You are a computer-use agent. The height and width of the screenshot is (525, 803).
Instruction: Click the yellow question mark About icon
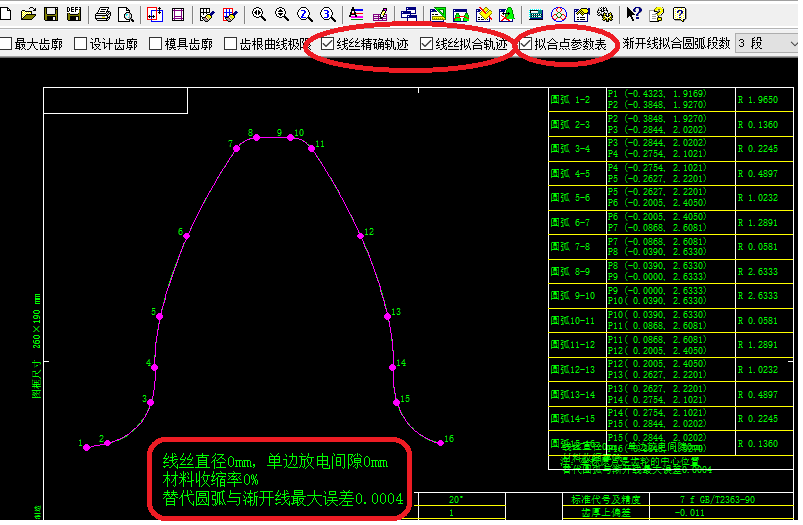[680, 14]
